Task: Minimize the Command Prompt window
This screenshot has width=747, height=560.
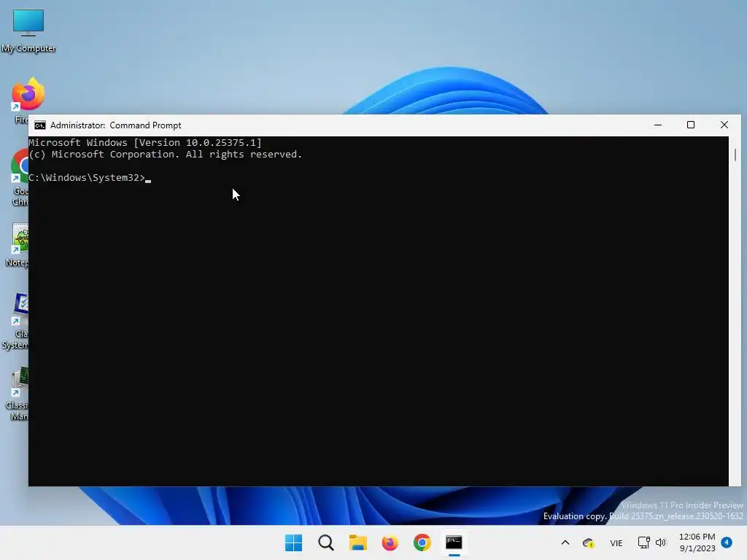Action: coord(658,125)
